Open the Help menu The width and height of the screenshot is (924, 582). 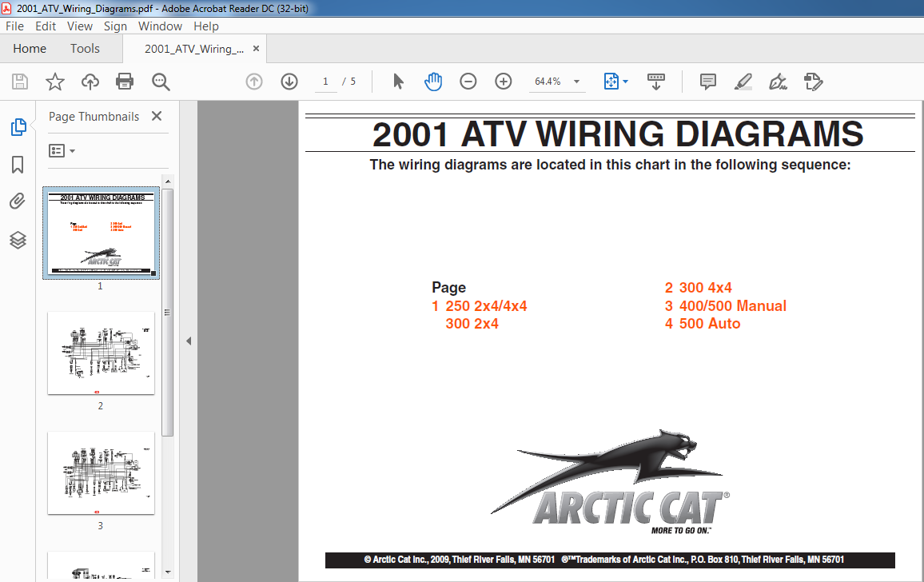tap(205, 26)
